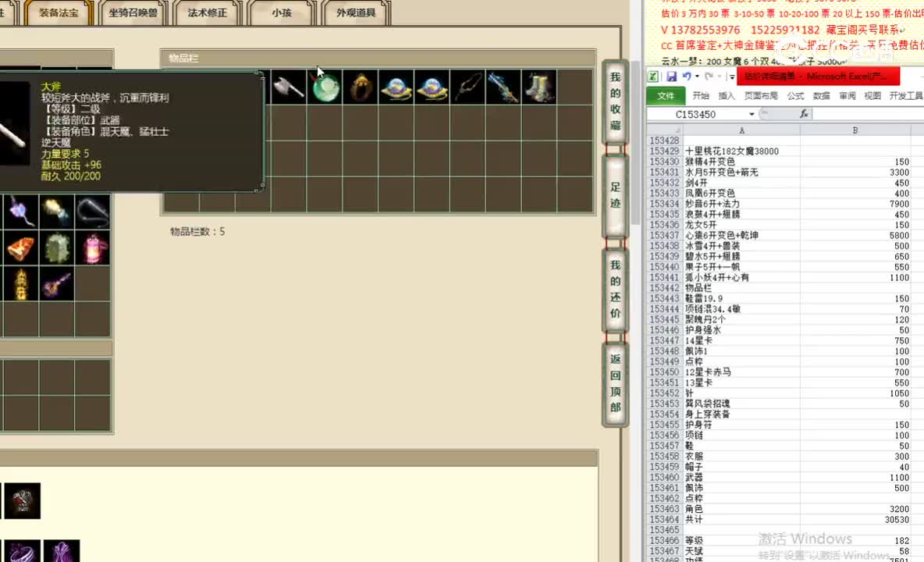The width and height of the screenshot is (924, 562).
Task: Select row header 153450 in Excel
Action: 664,372
